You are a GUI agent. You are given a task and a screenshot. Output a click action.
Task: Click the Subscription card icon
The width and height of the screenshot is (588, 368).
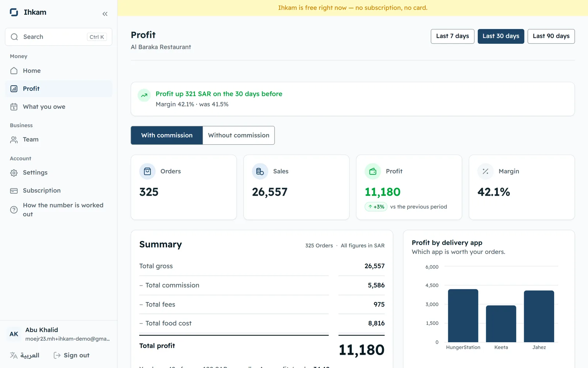(14, 191)
